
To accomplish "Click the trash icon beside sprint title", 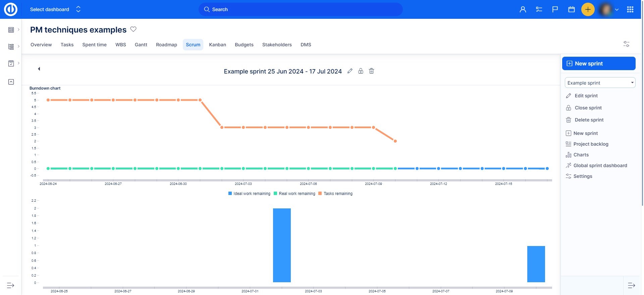I will pos(371,71).
